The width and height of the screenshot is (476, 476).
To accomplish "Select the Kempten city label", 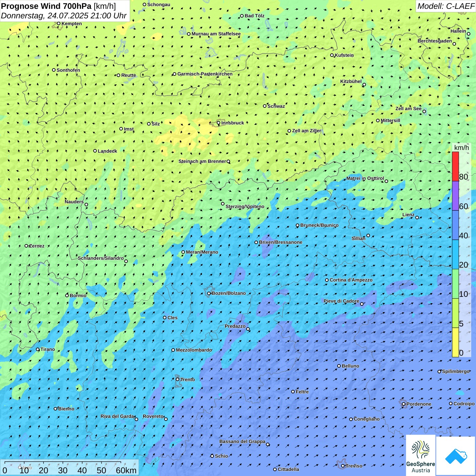I will [x=71, y=23].
